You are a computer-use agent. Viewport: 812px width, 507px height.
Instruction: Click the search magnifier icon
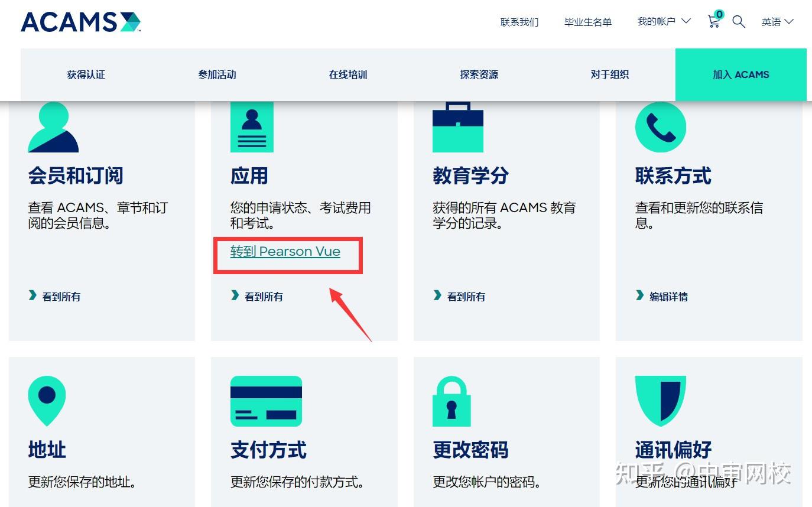[x=739, y=22]
